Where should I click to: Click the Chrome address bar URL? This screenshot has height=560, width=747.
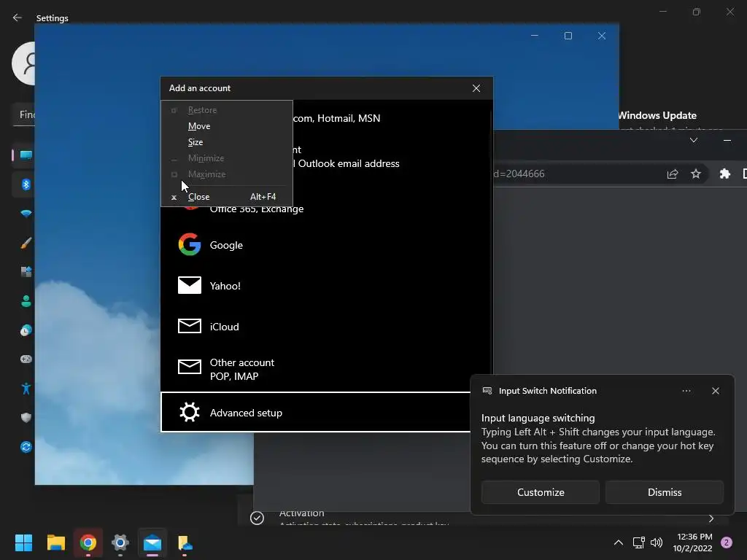tap(519, 174)
